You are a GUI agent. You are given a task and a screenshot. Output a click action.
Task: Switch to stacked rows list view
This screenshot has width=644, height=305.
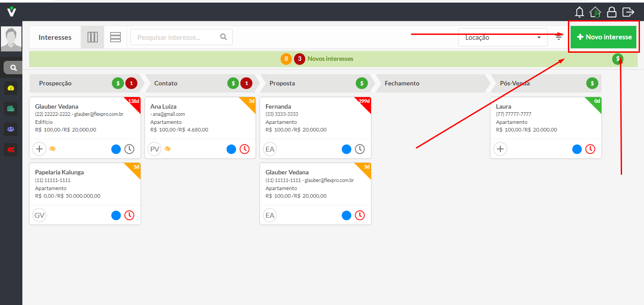click(x=115, y=37)
